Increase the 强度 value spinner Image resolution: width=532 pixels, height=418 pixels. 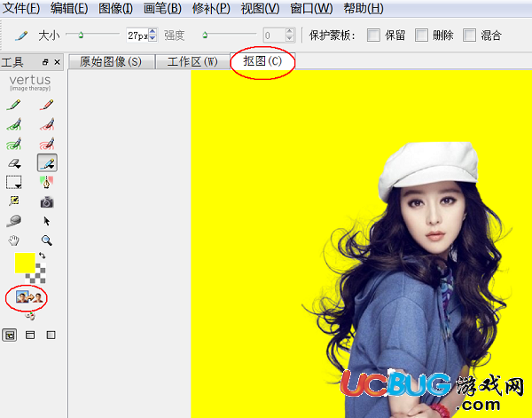[x=289, y=32]
